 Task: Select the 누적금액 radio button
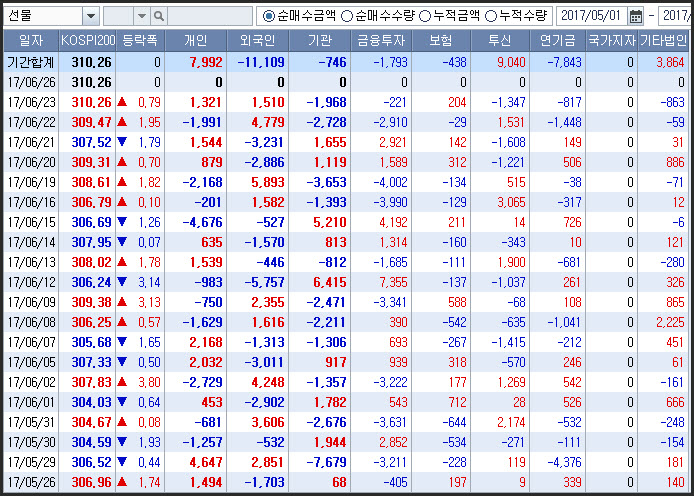[x=424, y=16]
